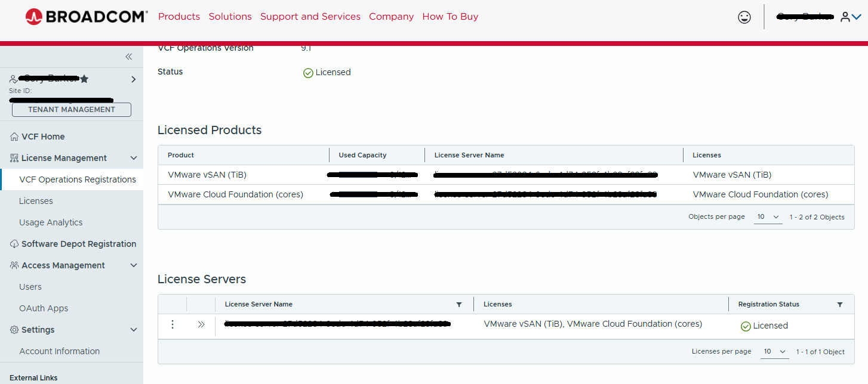Click the Registration Status column header
The height and width of the screenshot is (384, 868).
[768, 304]
